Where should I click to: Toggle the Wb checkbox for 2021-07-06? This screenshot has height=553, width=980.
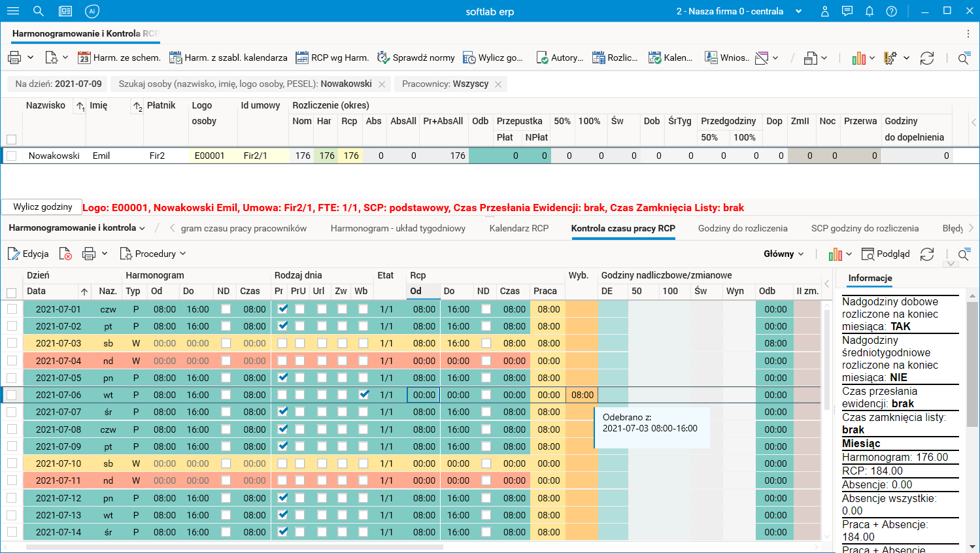tap(363, 394)
